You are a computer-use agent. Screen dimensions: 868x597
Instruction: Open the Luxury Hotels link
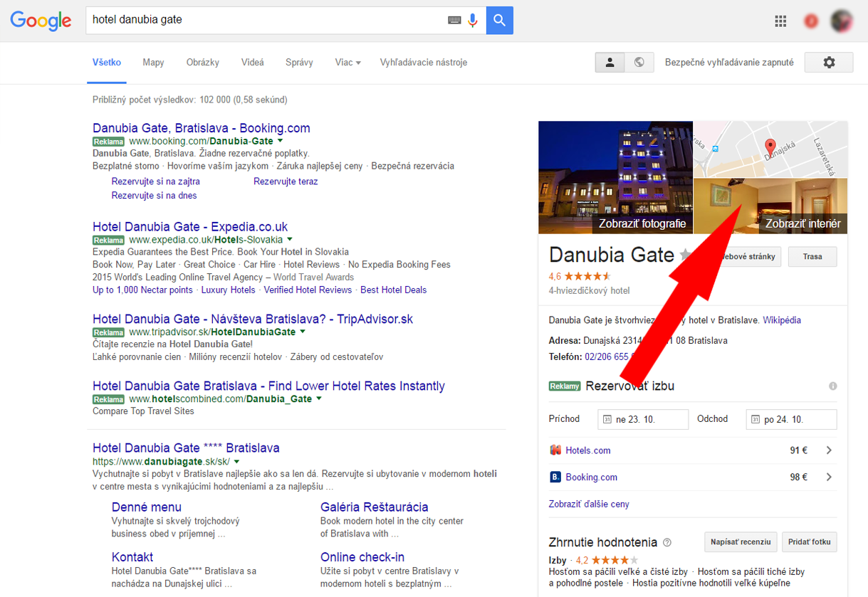click(x=228, y=290)
